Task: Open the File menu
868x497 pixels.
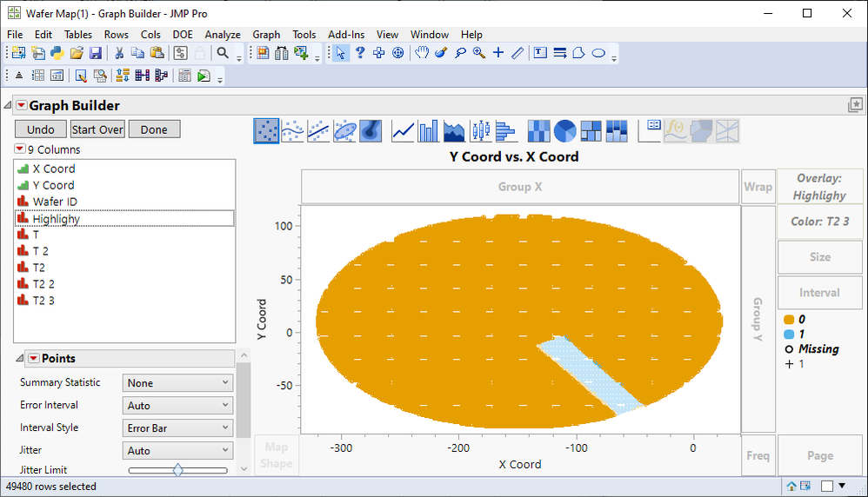Action: pyautogui.click(x=15, y=34)
